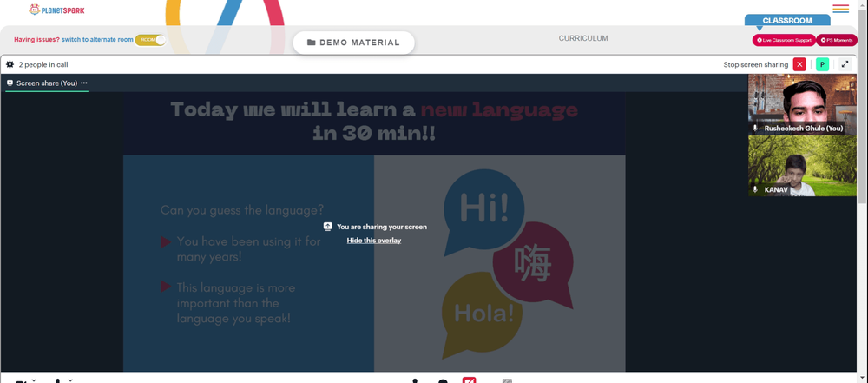Image resolution: width=868 pixels, height=383 pixels.
Task: Click microphone icon on Rusheekesh Ghule tile
Action: point(755,128)
